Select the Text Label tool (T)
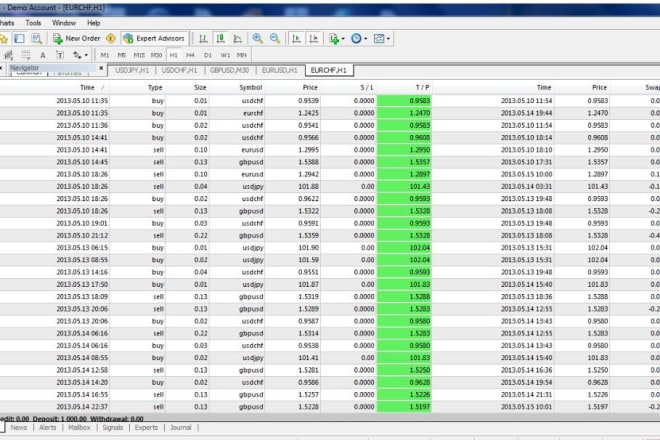This screenshot has height=440, width=660. tap(60, 55)
